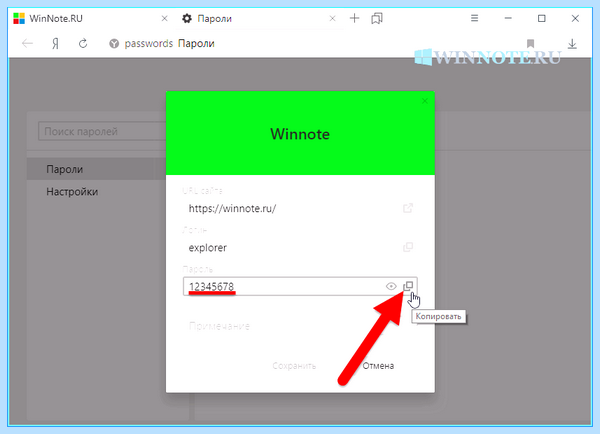
Task: Click the site info icon in address bar
Action: [x=114, y=44]
